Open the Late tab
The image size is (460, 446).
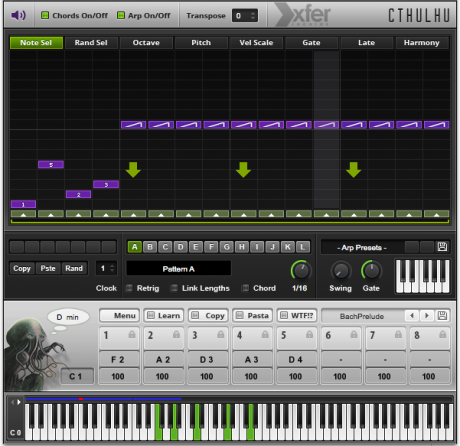pyautogui.click(x=366, y=43)
